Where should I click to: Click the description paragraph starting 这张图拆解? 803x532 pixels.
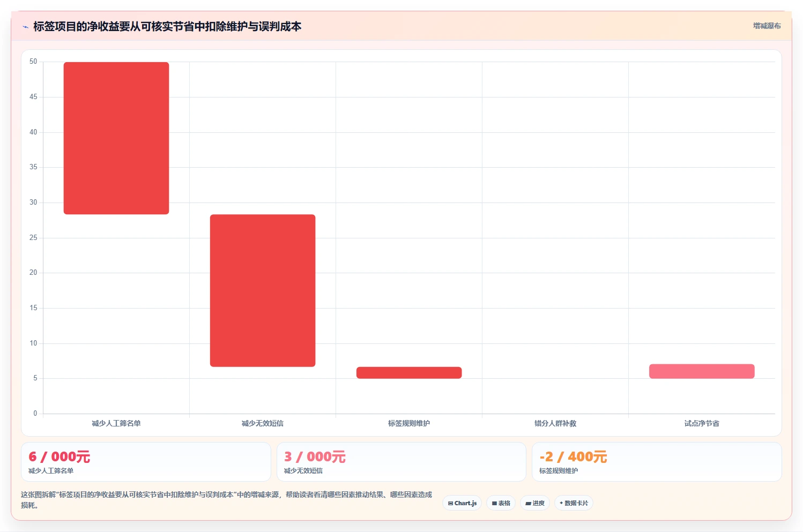tap(226, 500)
